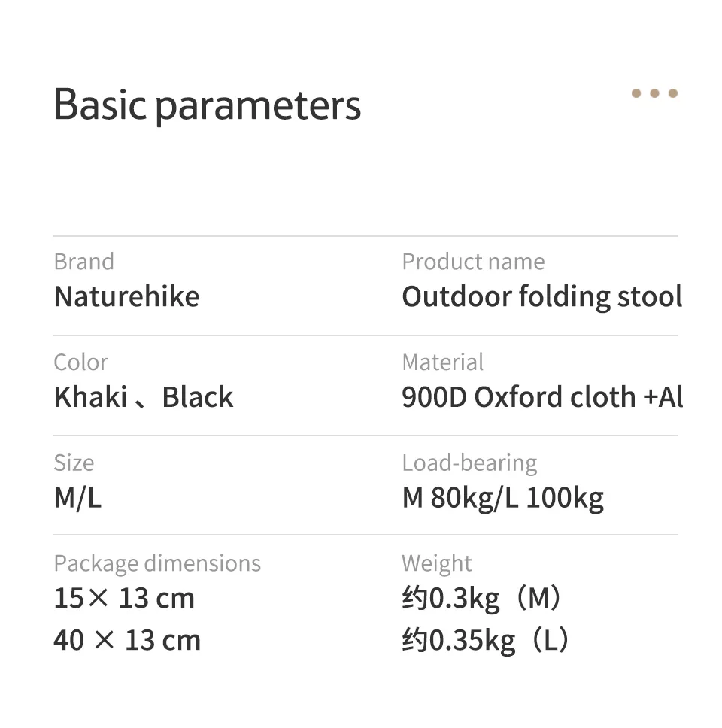Screen dimensions: 722x728
Task: Select the Size label
Action: point(74,463)
